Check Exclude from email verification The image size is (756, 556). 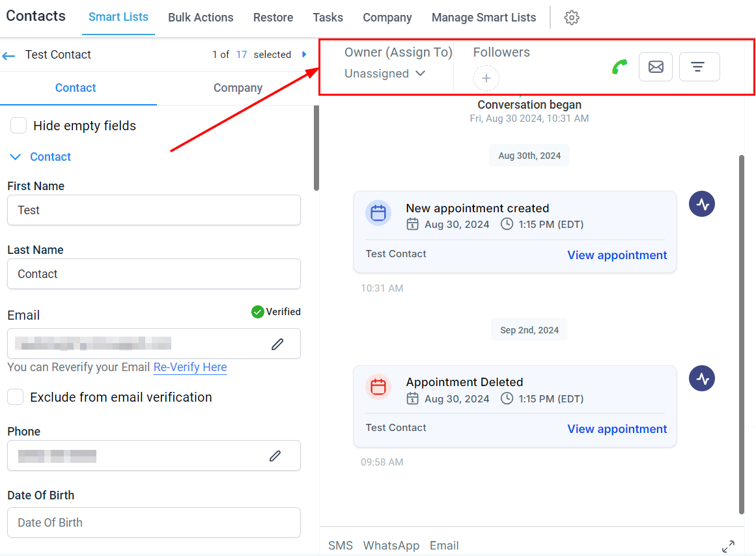point(16,397)
